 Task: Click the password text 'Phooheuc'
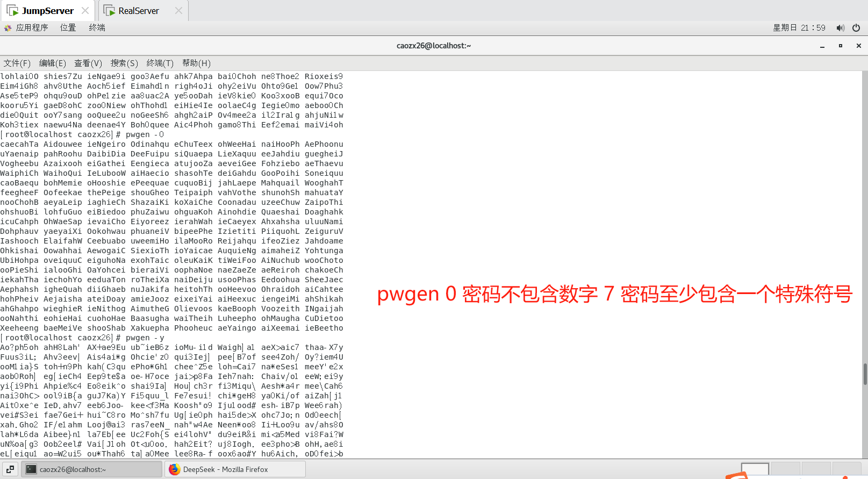point(193,328)
